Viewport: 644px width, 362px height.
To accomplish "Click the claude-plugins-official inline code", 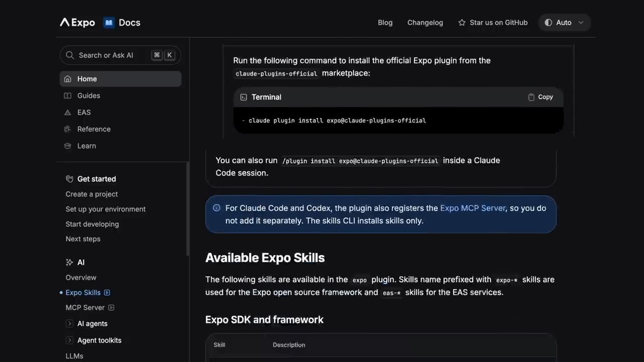I will tap(276, 73).
